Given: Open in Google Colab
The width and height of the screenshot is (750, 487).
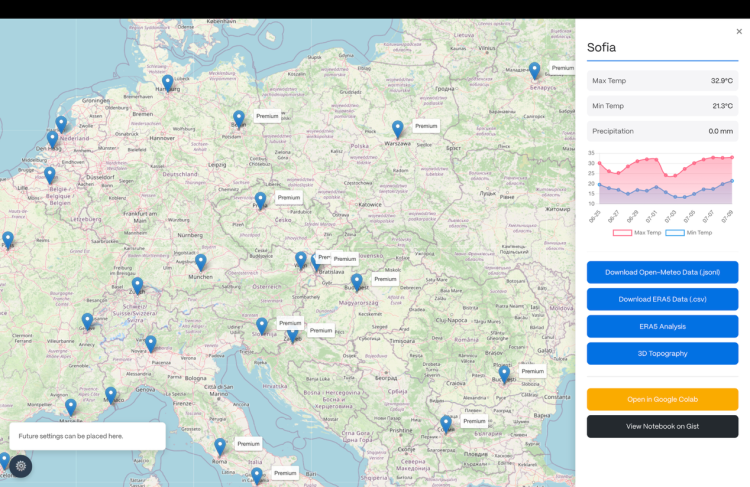Looking at the screenshot, I should [662, 399].
